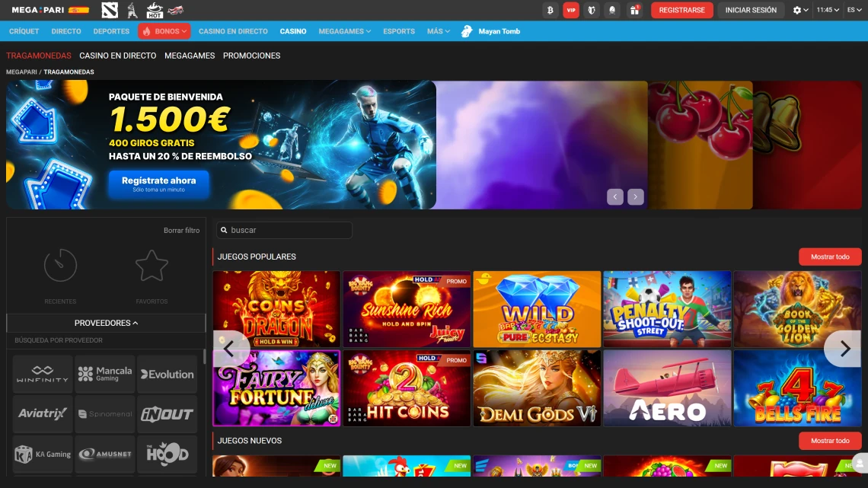This screenshot has width=868, height=488.
Task: Select the cricket batsman icon in top bar
Action: coord(132,10)
